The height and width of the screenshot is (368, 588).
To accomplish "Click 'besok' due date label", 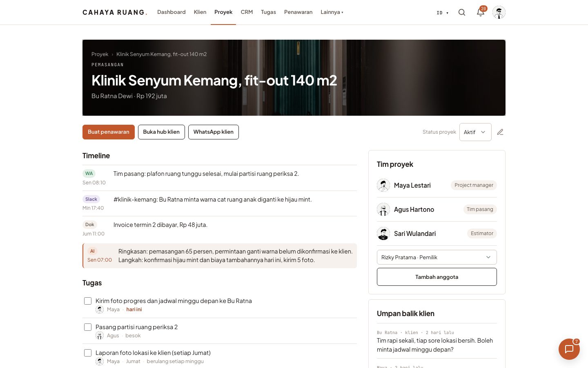I will pos(133,336).
